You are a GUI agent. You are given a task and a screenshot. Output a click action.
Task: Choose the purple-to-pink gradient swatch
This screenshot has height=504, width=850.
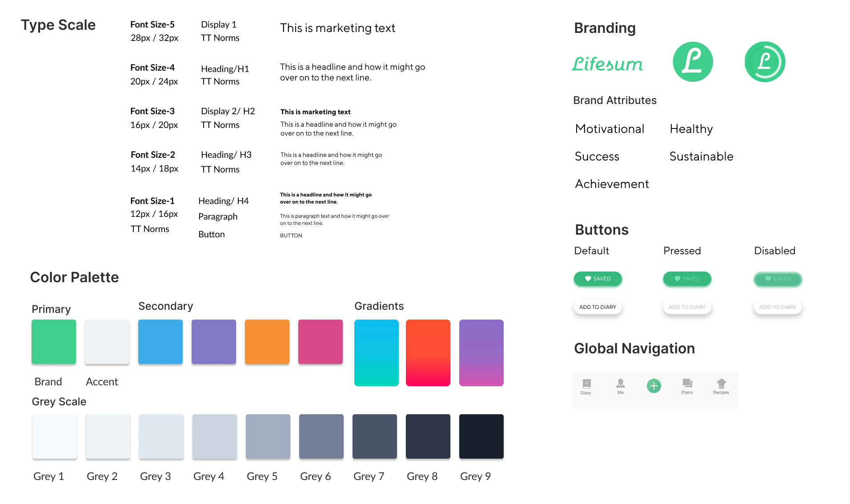click(x=481, y=353)
